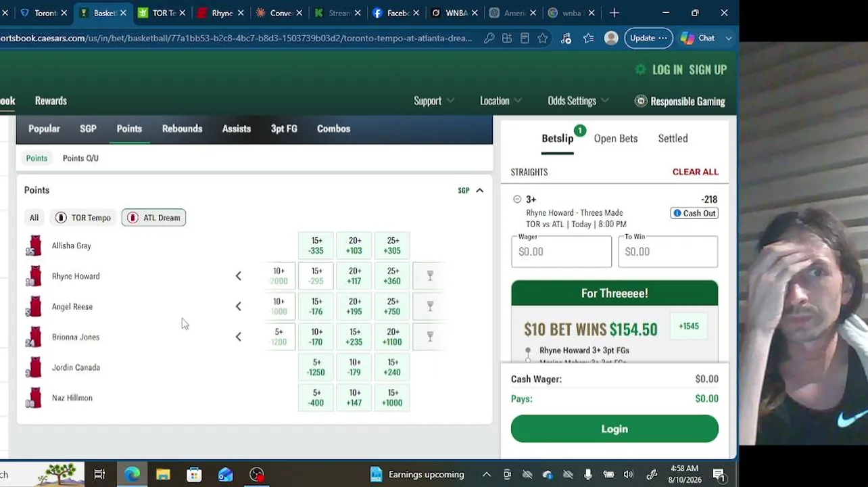Click the trophy icon in Brionna Jones row
This screenshot has width=868, height=487.
430,337
